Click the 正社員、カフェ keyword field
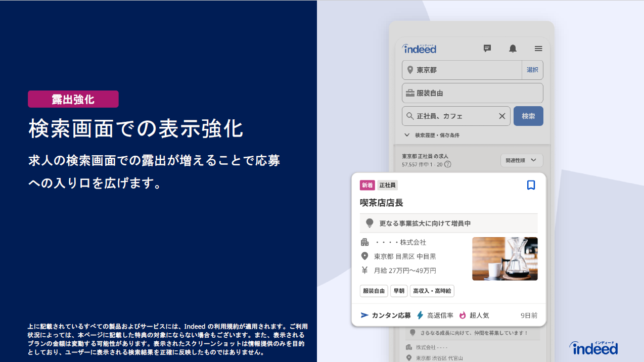 pyautogui.click(x=456, y=116)
